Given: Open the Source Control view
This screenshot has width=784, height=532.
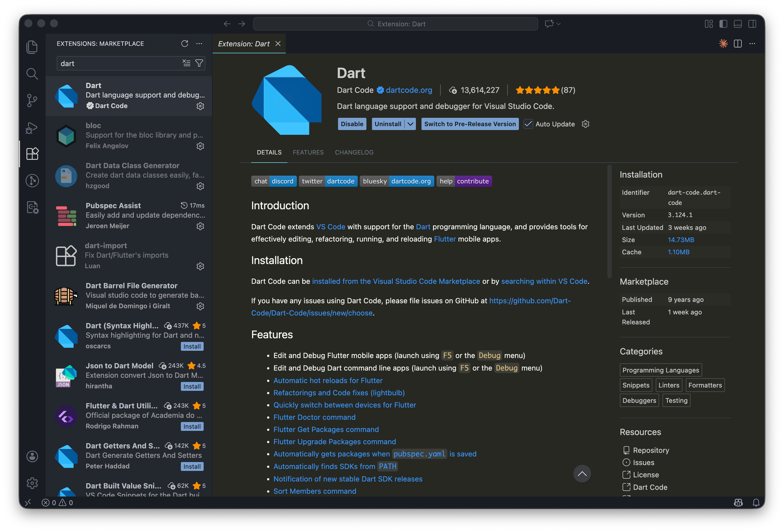Looking at the screenshot, I should [x=32, y=100].
